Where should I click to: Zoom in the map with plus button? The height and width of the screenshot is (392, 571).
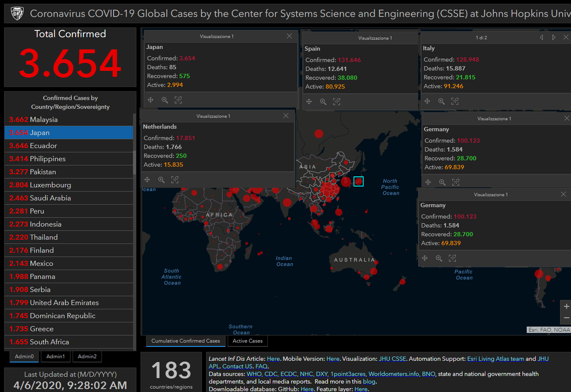(566, 307)
